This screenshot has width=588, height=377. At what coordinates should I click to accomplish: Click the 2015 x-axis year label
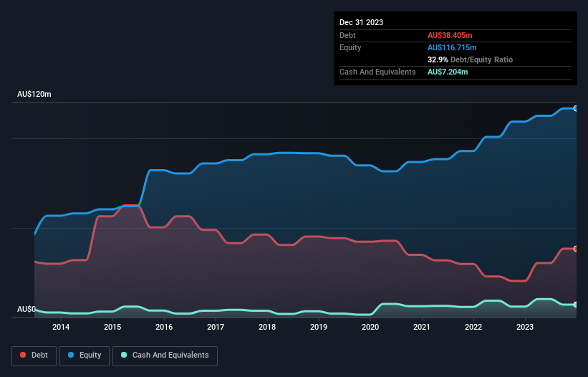click(112, 327)
